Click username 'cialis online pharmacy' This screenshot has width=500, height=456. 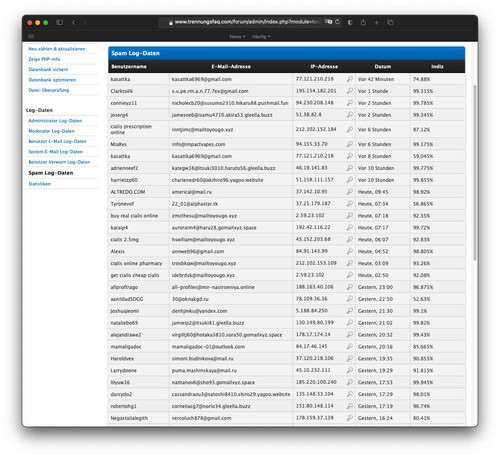tap(136, 263)
